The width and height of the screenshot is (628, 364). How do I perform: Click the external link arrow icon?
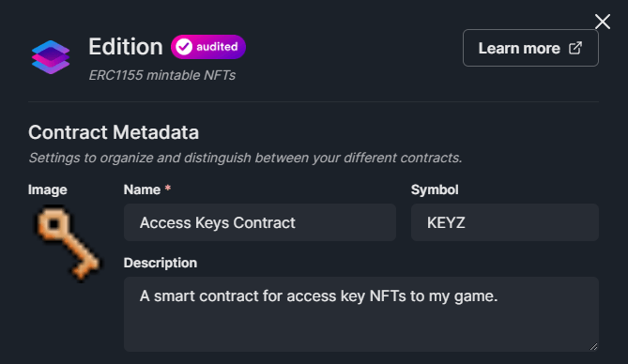click(x=575, y=48)
